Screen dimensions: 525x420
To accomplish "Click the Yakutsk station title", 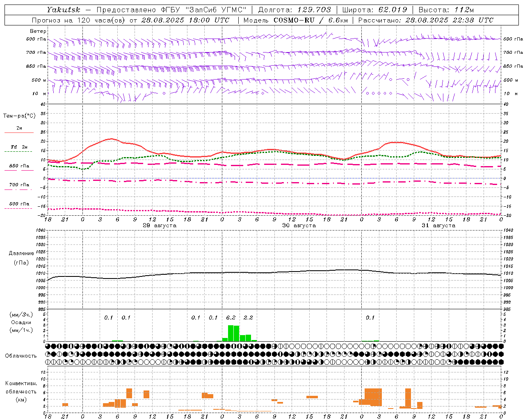I will tap(63, 9).
